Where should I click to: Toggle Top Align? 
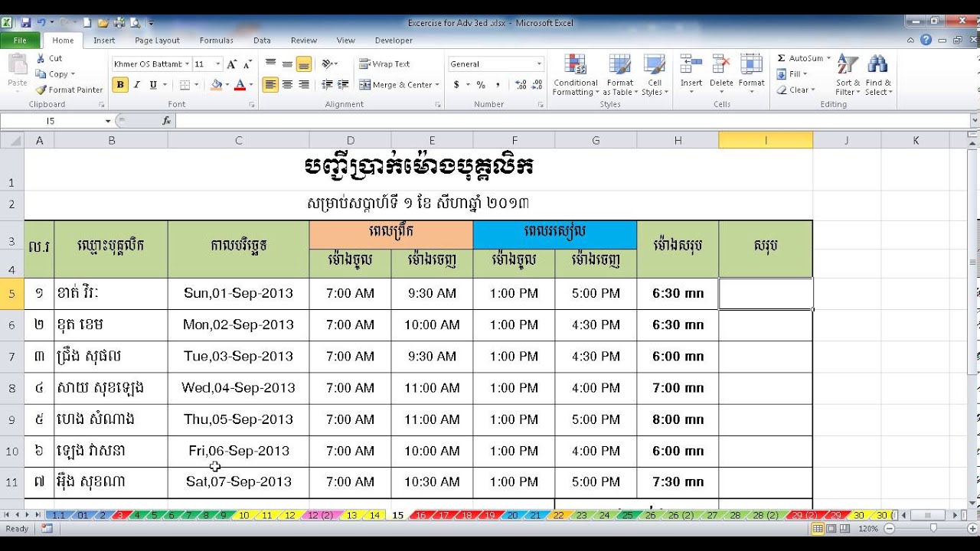tap(270, 64)
